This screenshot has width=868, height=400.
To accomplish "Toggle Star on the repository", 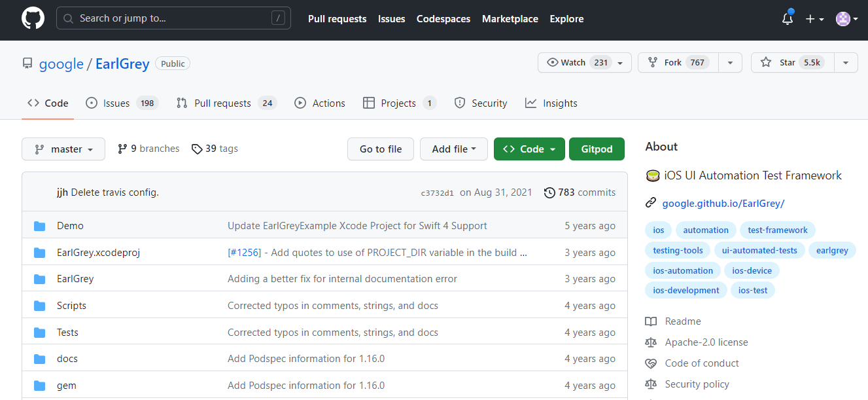I will coord(787,63).
